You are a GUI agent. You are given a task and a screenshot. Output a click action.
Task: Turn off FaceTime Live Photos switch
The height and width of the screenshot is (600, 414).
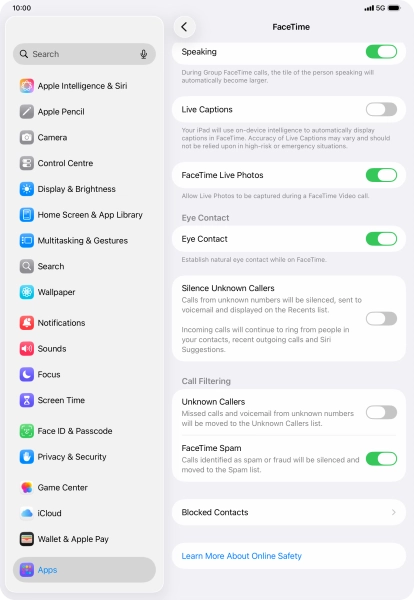point(381,175)
